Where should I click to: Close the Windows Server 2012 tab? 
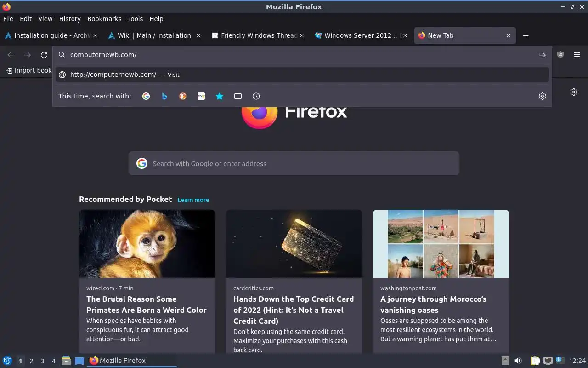(405, 35)
